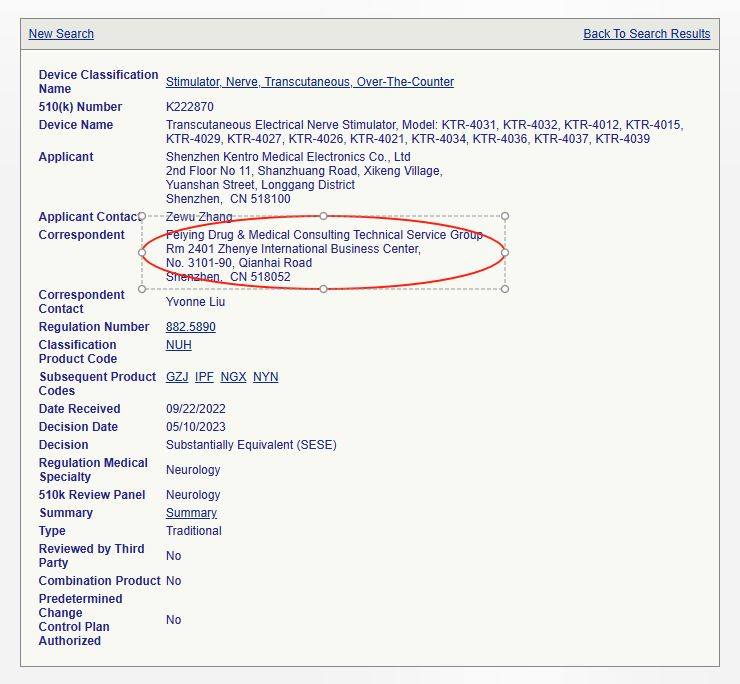Screen dimensions: 740x684
Task: Grab the top-left selection resize handle
Action: coord(142,216)
